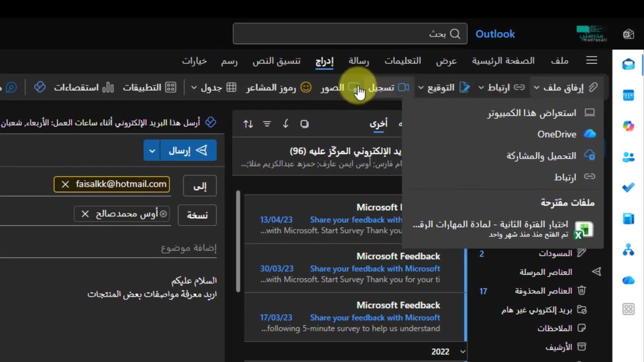
Task: Click message body text السلام عليكم
Action: pos(194,281)
